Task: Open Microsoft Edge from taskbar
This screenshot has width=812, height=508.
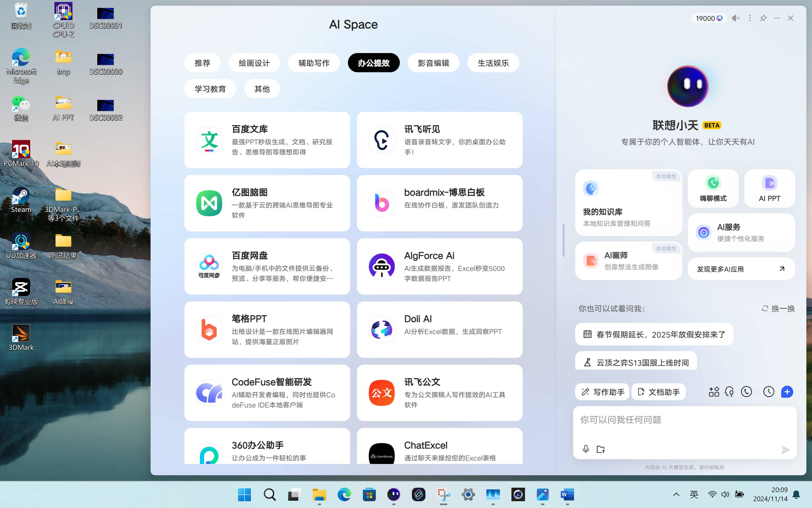Action: (x=344, y=494)
